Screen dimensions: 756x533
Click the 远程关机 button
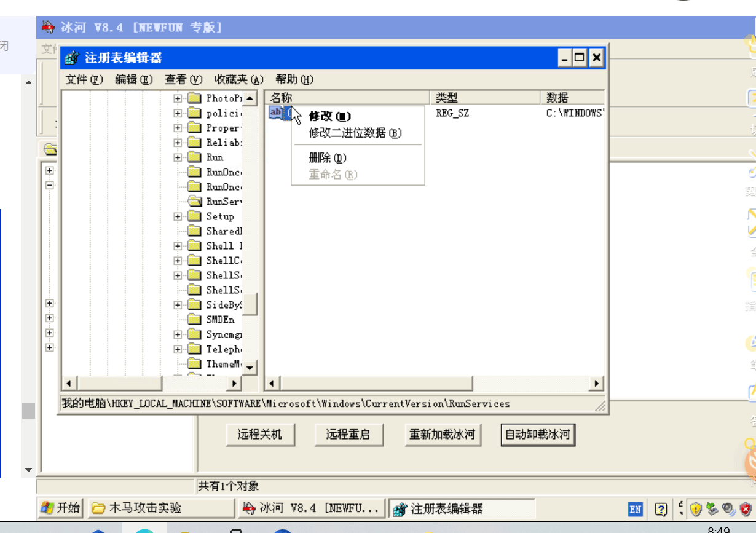tap(260, 435)
